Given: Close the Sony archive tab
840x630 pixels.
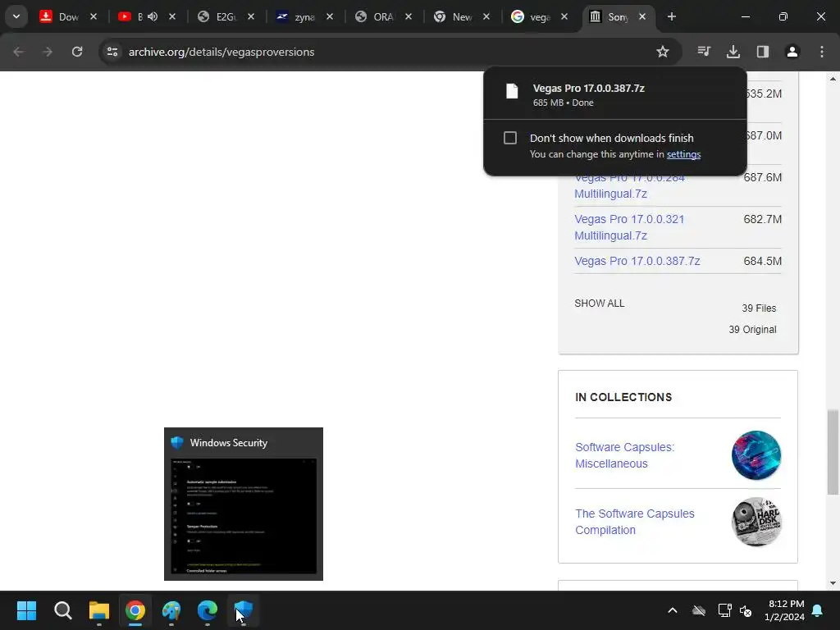Looking at the screenshot, I should click(642, 16).
